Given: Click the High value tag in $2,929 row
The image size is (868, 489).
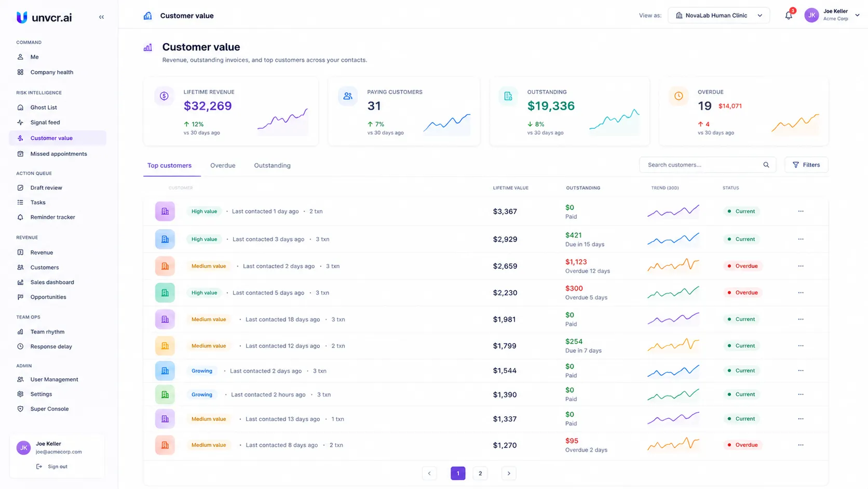Looking at the screenshot, I should (x=204, y=239).
